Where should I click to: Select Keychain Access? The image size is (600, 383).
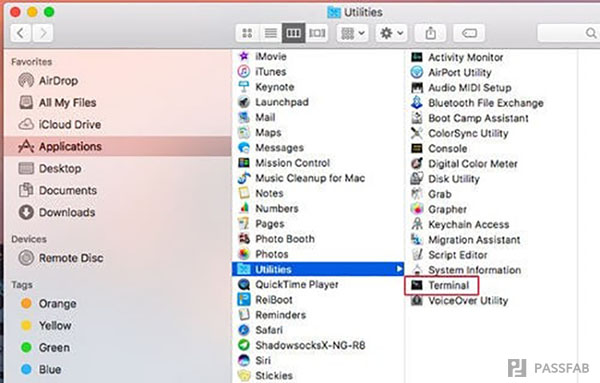(x=460, y=224)
